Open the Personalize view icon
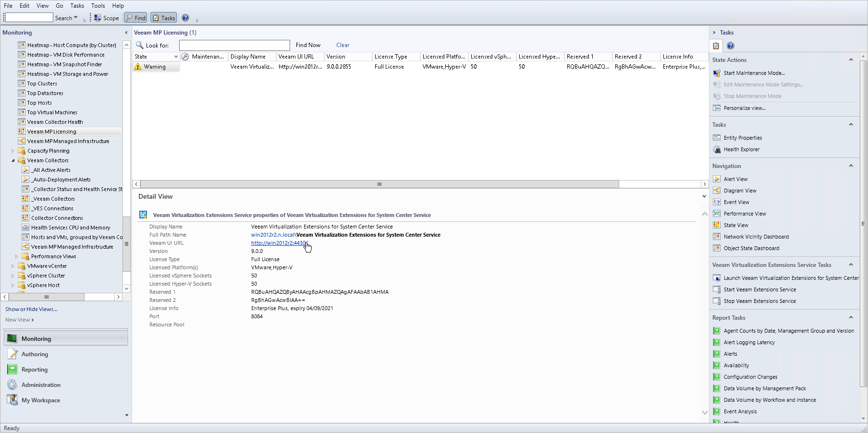This screenshot has width=868, height=433. 717,108
